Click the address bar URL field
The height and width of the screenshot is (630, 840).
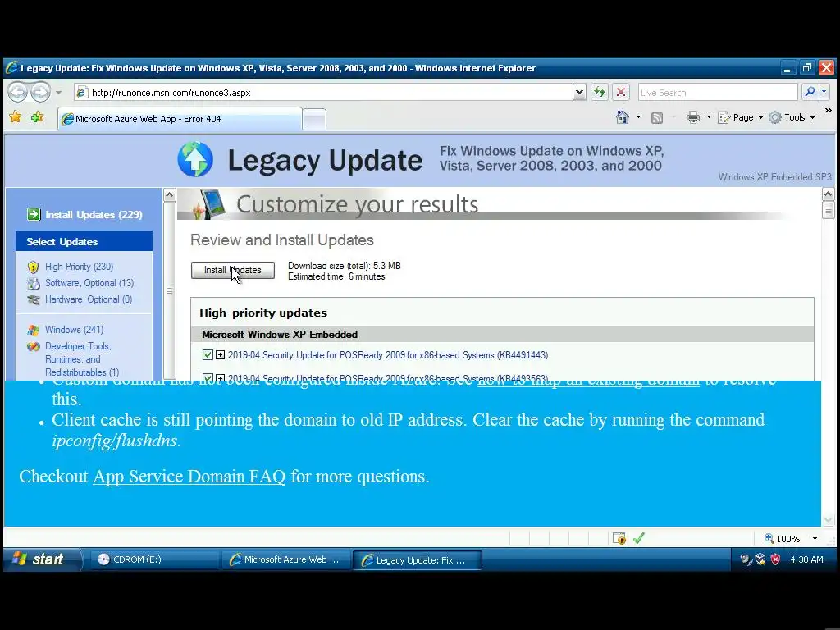pyautogui.click(x=324, y=92)
